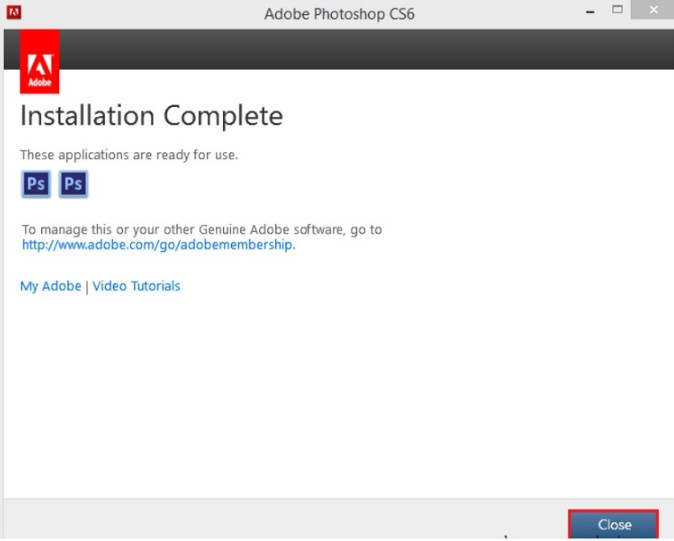
Task: Open the Video Tutorials link
Action: (136, 286)
